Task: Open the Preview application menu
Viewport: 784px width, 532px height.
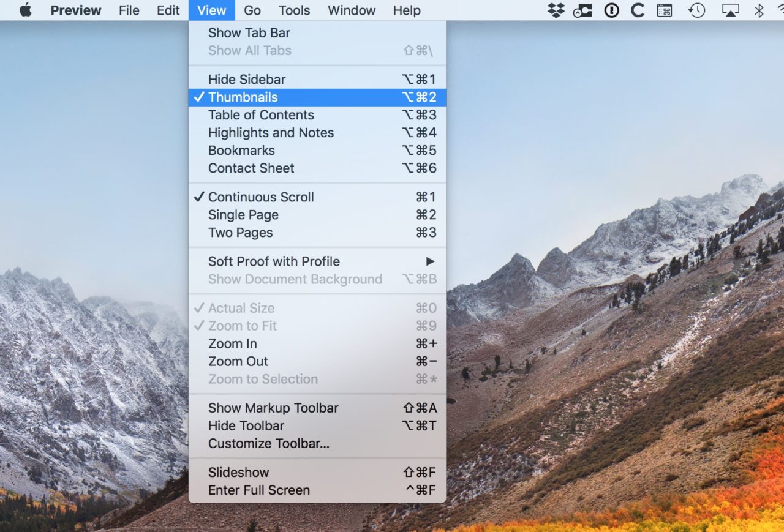Action: click(76, 10)
